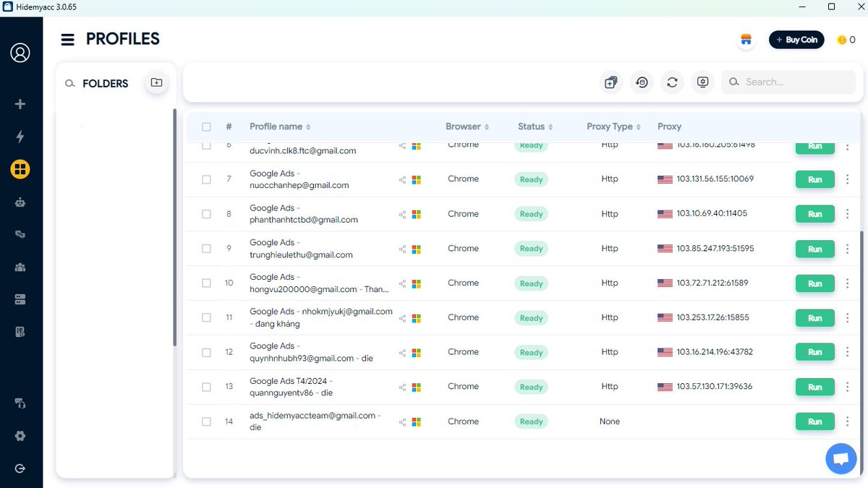This screenshot has height=488, width=868.
Task: Click the search icon beside FOLDERS
Action: [x=70, y=84]
